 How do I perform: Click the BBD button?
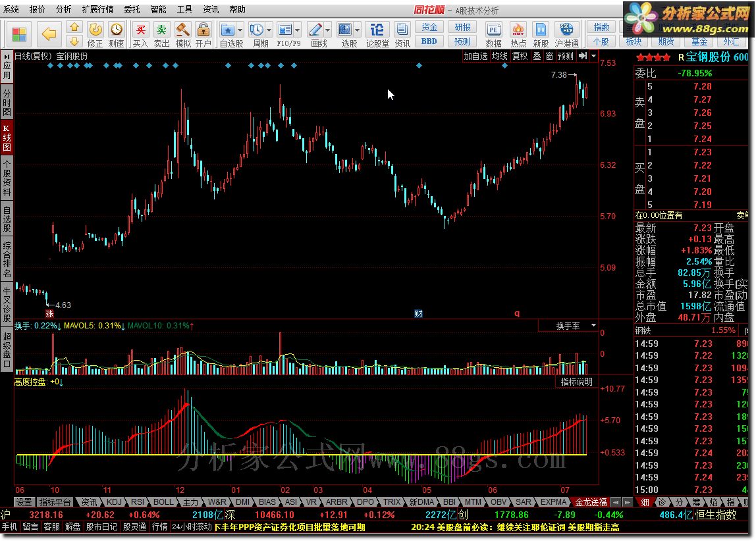pyautogui.click(x=429, y=41)
